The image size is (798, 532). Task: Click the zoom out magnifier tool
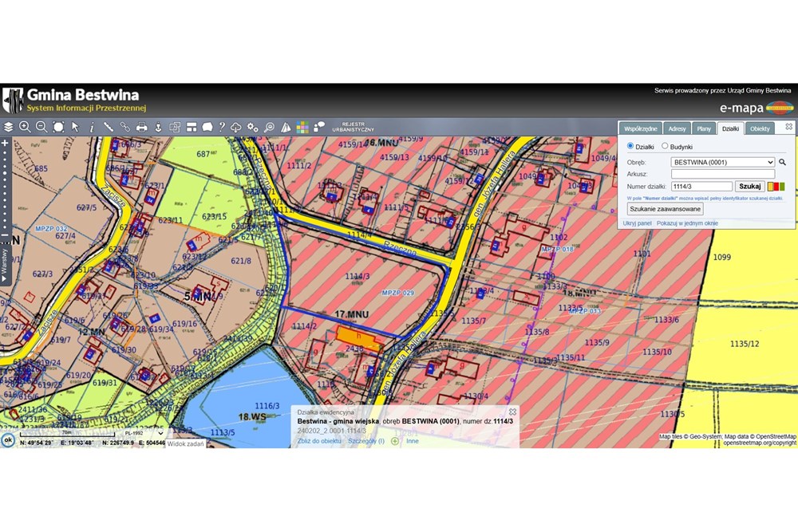coord(41,127)
